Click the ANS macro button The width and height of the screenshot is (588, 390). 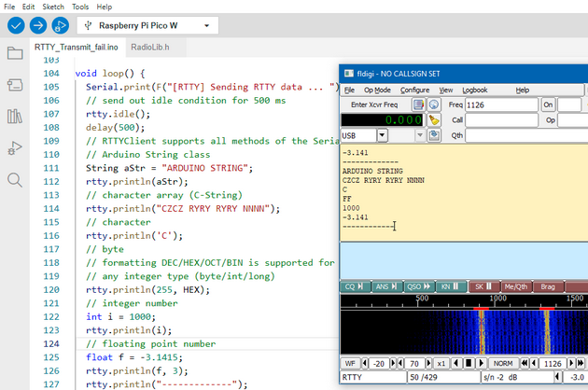(x=387, y=286)
